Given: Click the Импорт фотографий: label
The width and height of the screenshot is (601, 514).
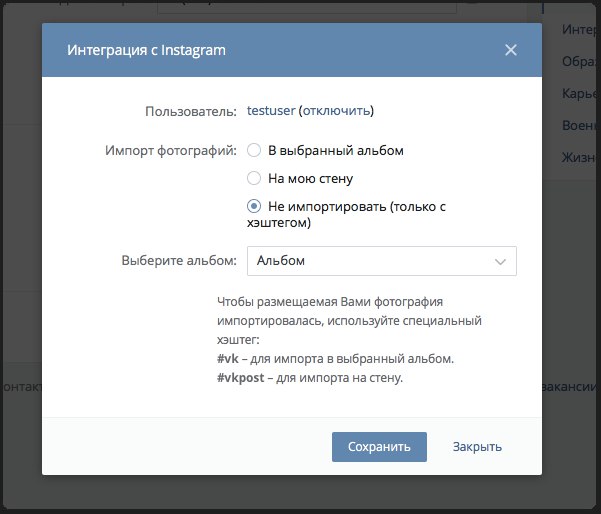Looking at the screenshot, I should pos(171,151).
